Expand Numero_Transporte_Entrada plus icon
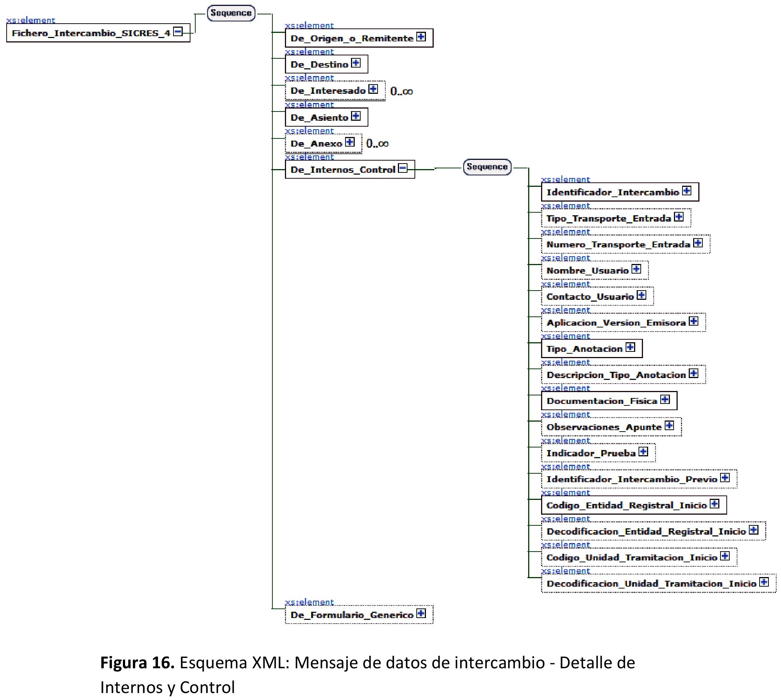 tap(698, 243)
